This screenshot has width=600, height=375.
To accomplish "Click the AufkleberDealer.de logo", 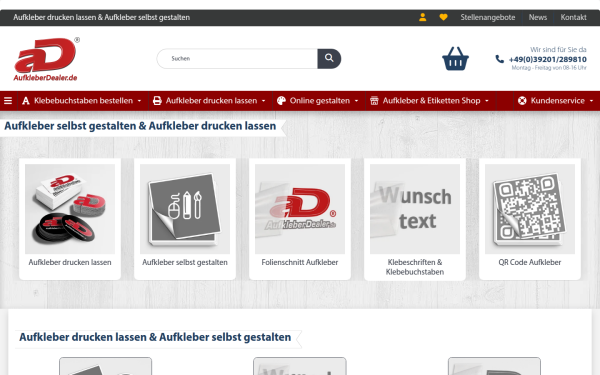I will (x=46, y=59).
